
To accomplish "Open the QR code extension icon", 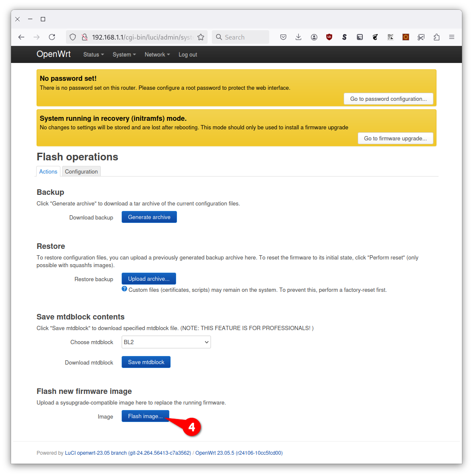I will coord(390,37).
